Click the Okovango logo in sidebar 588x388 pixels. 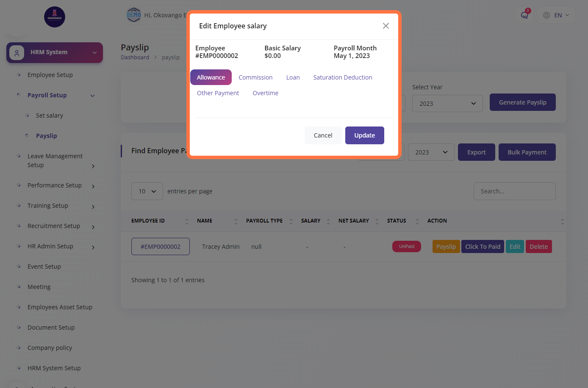pos(55,17)
